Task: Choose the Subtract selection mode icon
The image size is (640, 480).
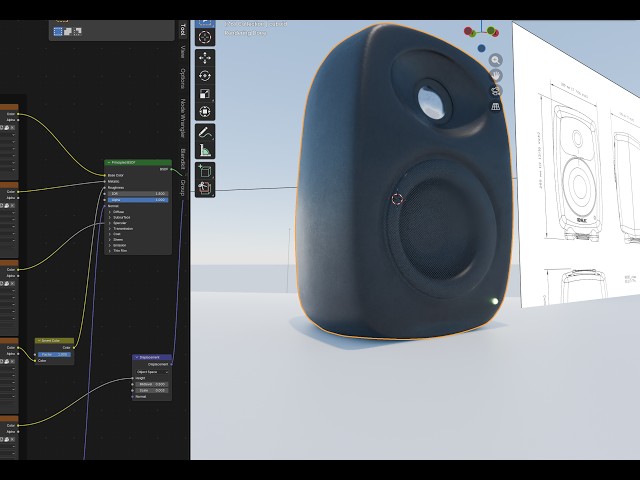Action: (x=77, y=31)
